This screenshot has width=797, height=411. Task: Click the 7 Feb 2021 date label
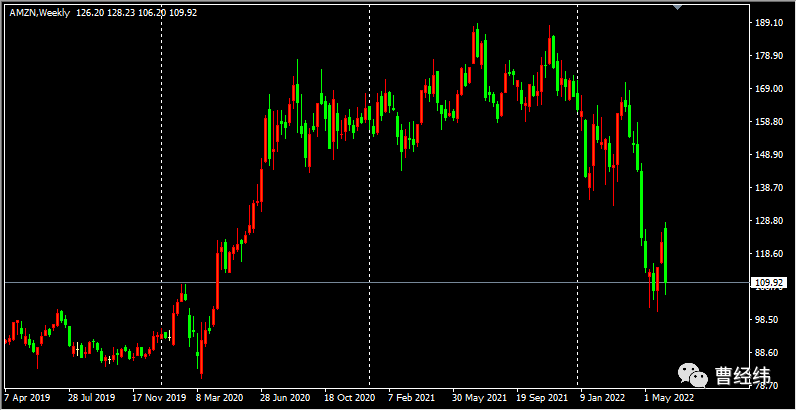click(x=412, y=397)
